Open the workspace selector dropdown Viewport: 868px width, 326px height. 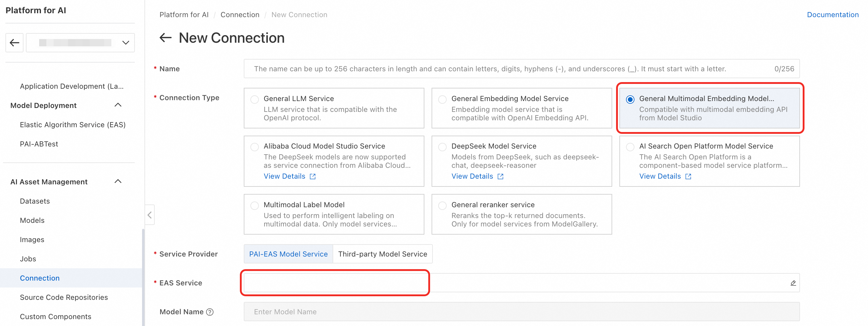tap(80, 43)
